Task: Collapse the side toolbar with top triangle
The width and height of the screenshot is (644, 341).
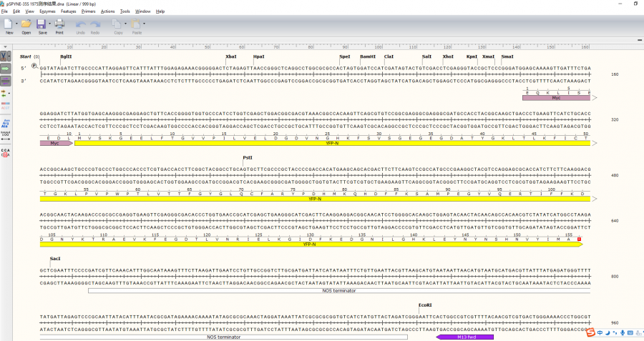Action: 5,47
